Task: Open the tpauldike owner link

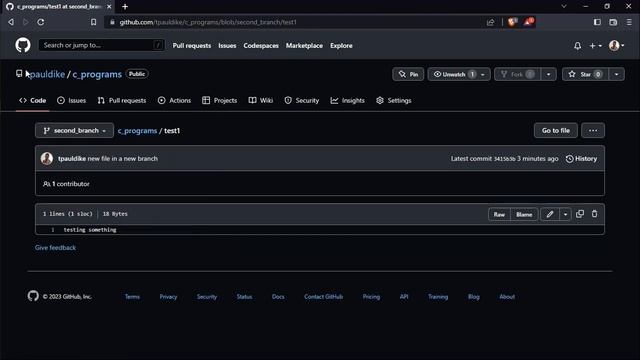Action: pyautogui.click(x=47, y=74)
